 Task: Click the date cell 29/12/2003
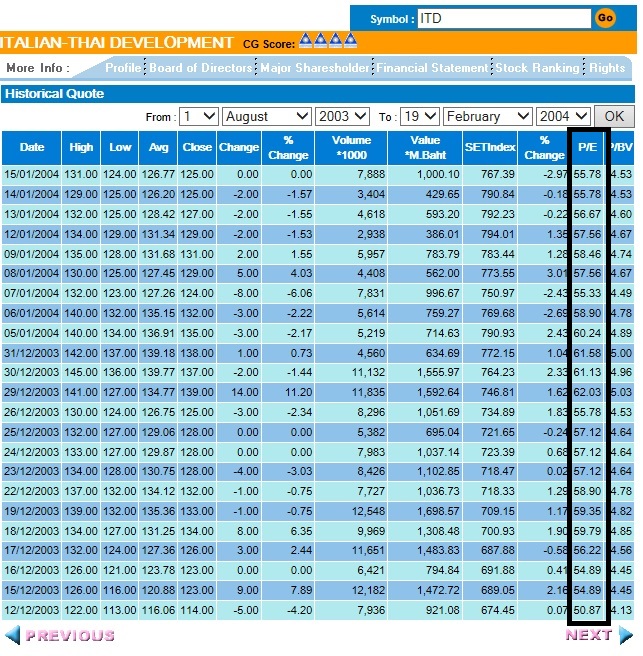coord(31,392)
